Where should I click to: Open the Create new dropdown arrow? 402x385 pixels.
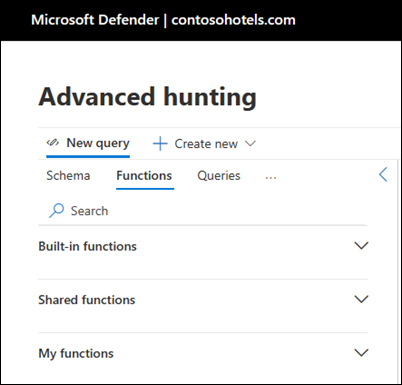click(x=250, y=144)
